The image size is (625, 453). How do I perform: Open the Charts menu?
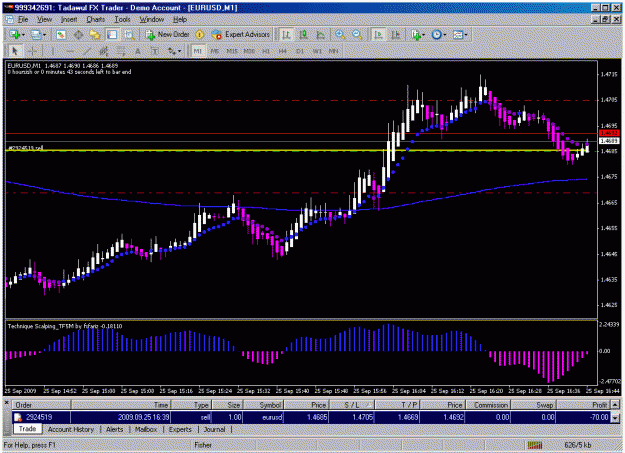point(96,19)
